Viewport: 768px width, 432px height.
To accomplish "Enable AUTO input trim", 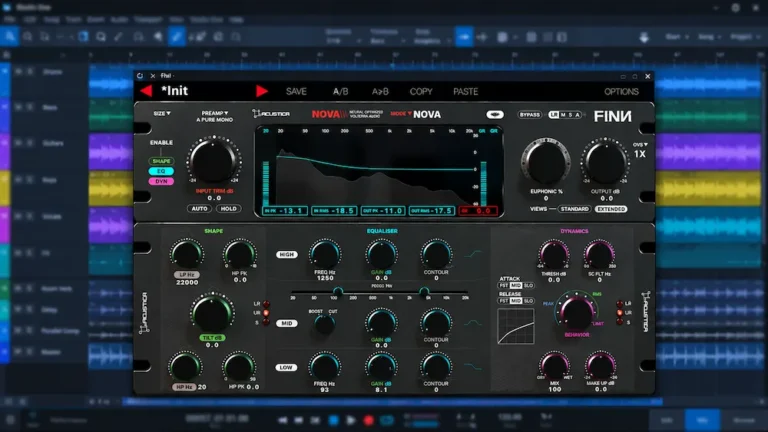I will tap(199, 209).
